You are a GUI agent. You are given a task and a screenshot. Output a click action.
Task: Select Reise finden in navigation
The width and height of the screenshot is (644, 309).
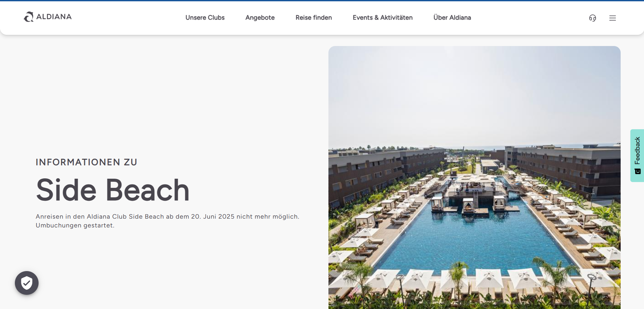coord(314,18)
